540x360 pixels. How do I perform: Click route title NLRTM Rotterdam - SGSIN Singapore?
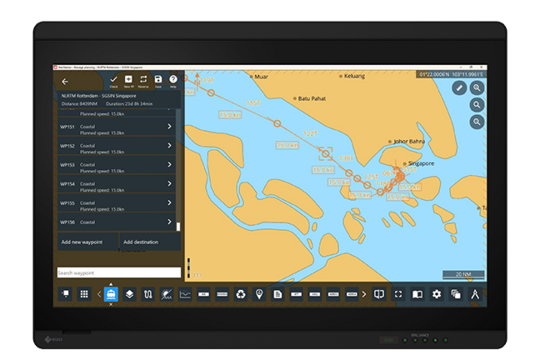pos(99,96)
